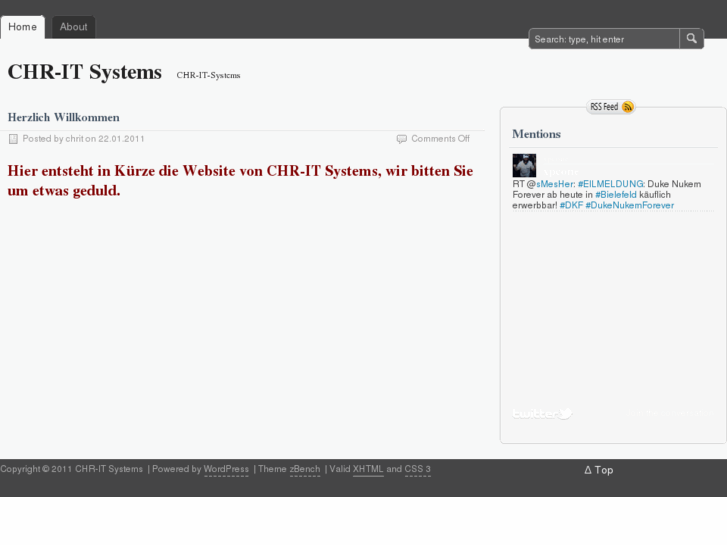Click the 'Mentions' widget heading
727x545 pixels.
pos(536,134)
